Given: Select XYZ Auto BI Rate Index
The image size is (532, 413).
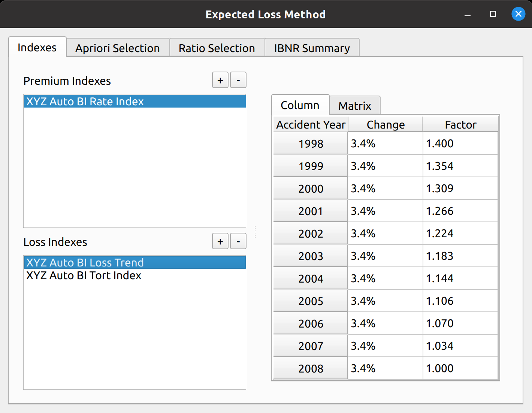Looking at the screenshot, I should 85,102.
